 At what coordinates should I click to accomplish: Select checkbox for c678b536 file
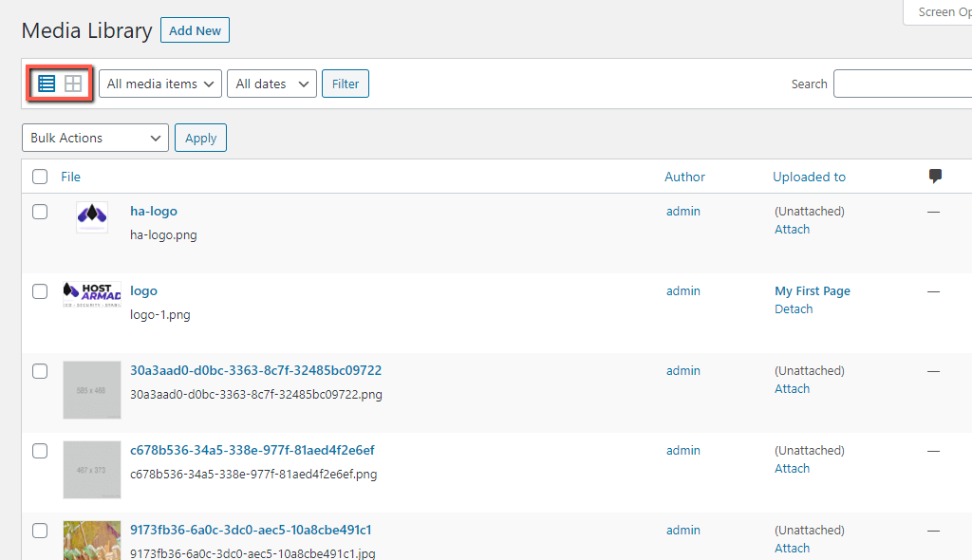pos(40,451)
